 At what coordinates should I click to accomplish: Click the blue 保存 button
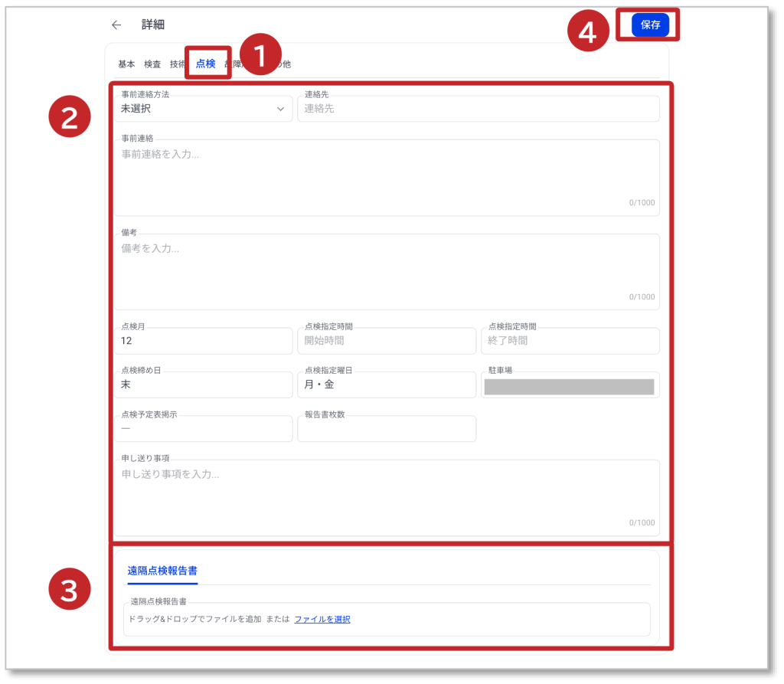coord(650,25)
